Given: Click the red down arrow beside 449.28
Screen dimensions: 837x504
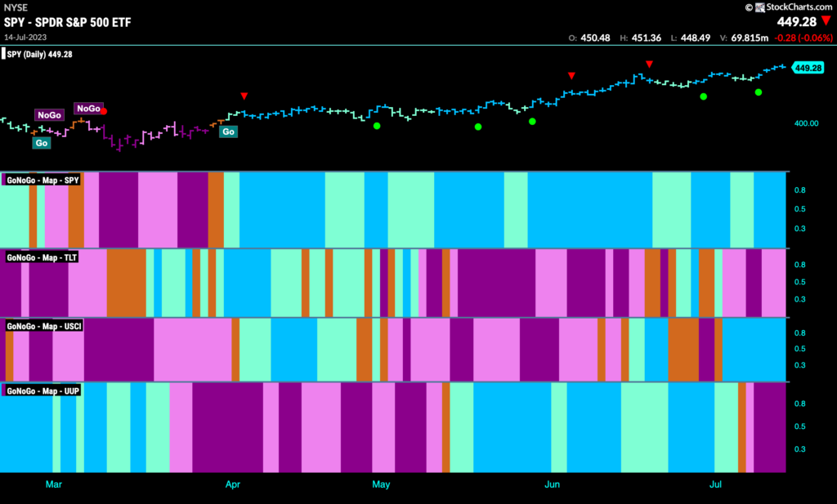Looking at the screenshot, I should pos(826,21).
